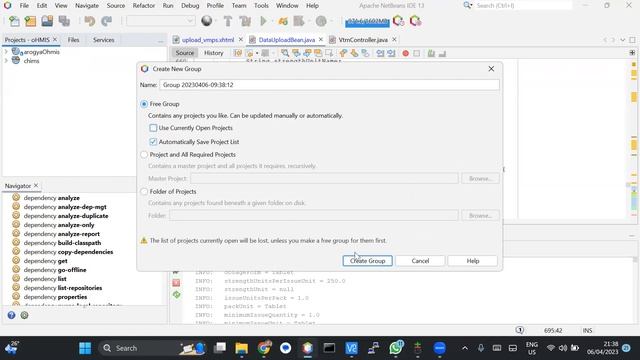The image size is (640, 360).
Task: Click the Build Project hammer icon
Action: 228,21
